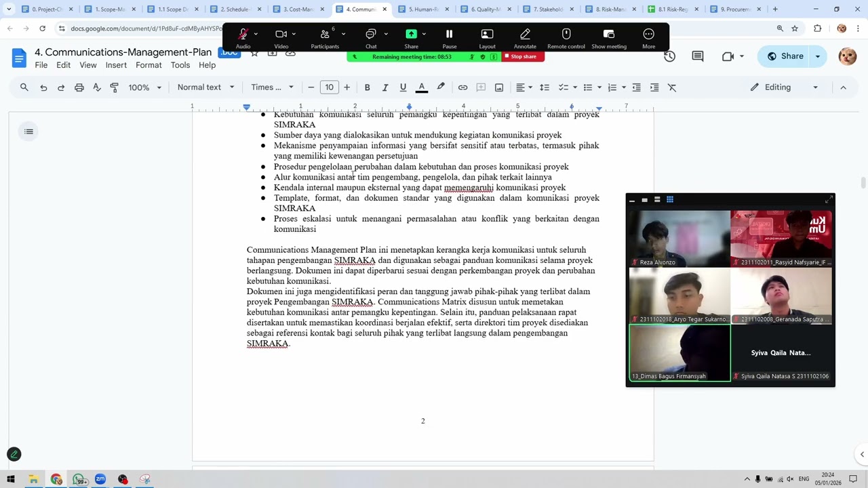Screen dimensions: 868x488
Task: Open the Times font family dropdown
Action: (272, 87)
